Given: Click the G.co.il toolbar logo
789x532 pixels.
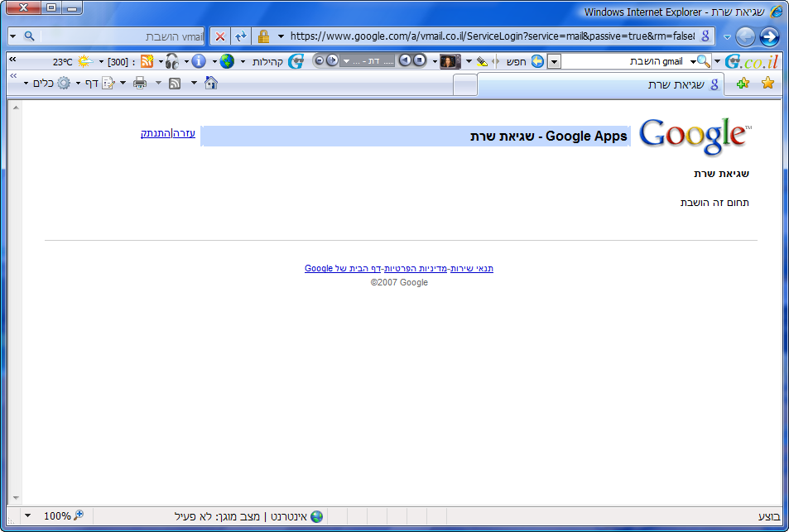Looking at the screenshot, I should (x=752, y=61).
